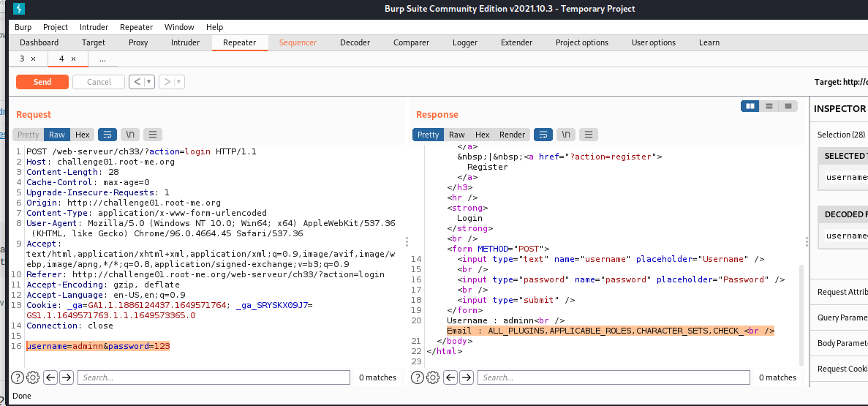Open the Intruder menu
The height and width of the screenshot is (406, 868).
94,27
